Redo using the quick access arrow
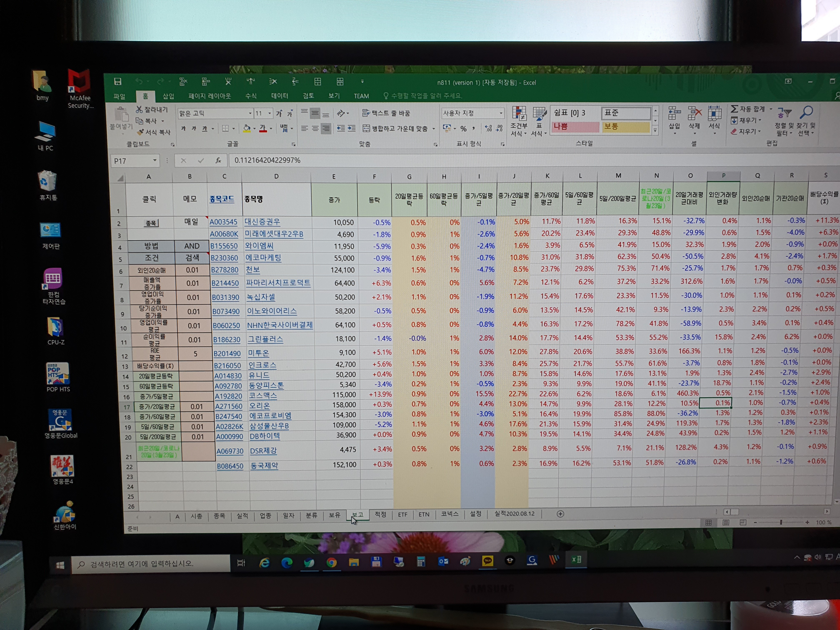The width and height of the screenshot is (840, 630). coord(161,81)
